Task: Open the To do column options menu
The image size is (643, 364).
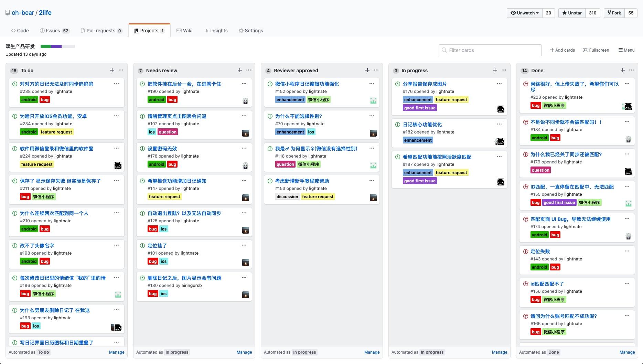Action: point(121,70)
